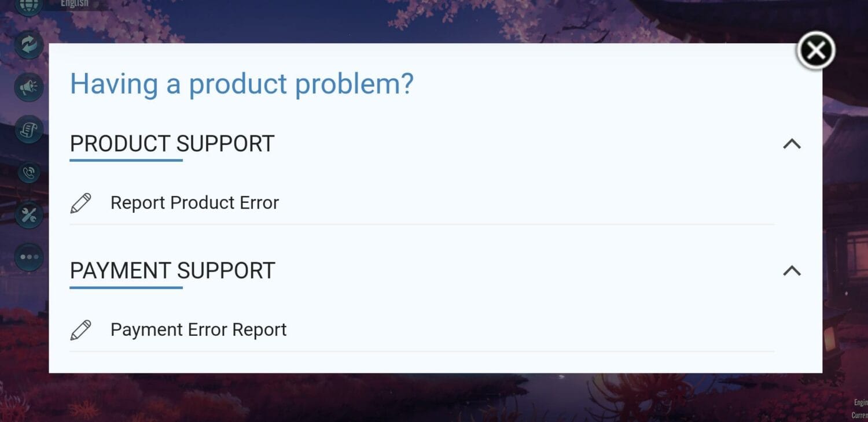The width and height of the screenshot is (868, 422).
Task: Collapse the PAYMENT SUPPORT section chevron
Action: (x=792, y=271)
